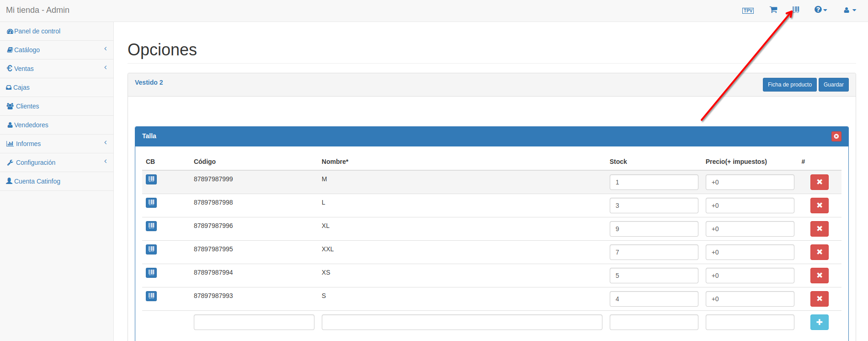Open the help dropdown menu

pos(820,10)
